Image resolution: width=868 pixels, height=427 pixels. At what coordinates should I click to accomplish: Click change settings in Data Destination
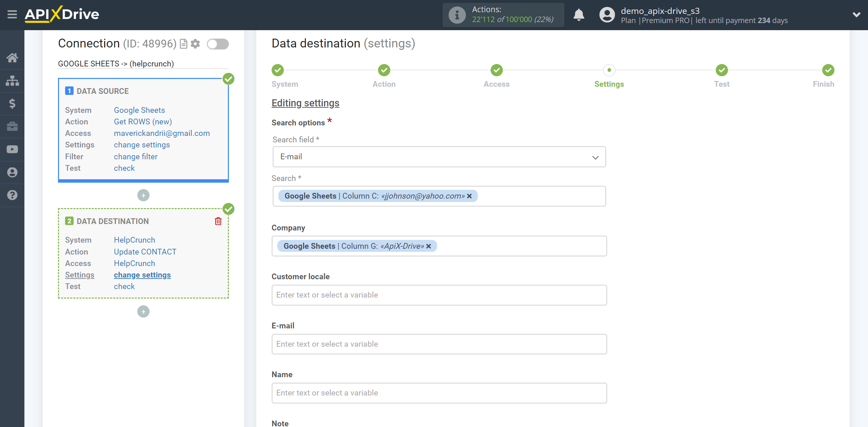coord(142,275)
